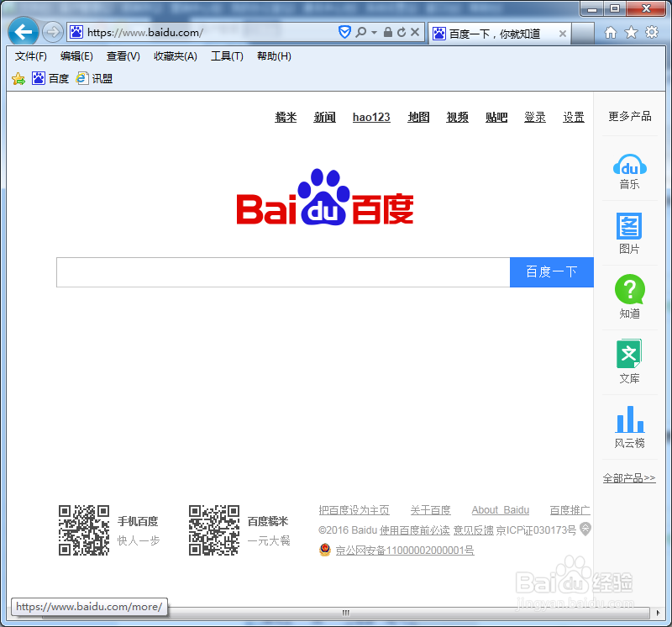
Task: Open the 编辑(E) menu
Action: click(x=76, y=56)
